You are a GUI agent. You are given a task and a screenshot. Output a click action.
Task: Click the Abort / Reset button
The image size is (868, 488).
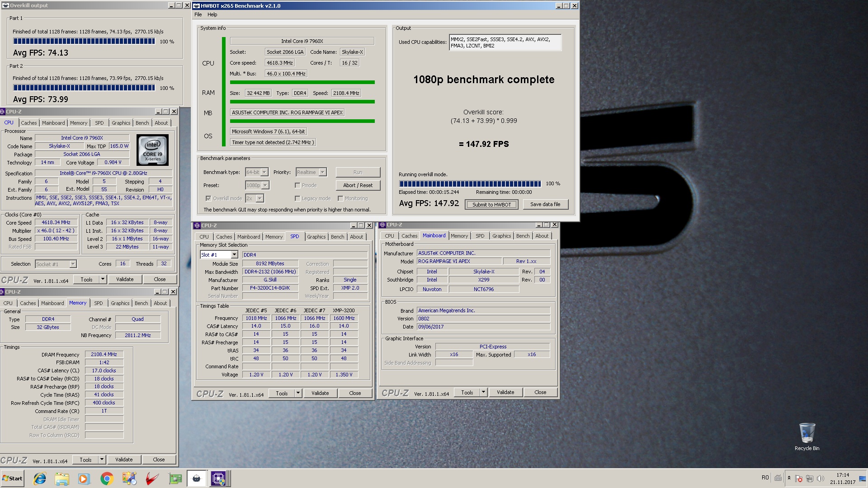coord(358,185)
